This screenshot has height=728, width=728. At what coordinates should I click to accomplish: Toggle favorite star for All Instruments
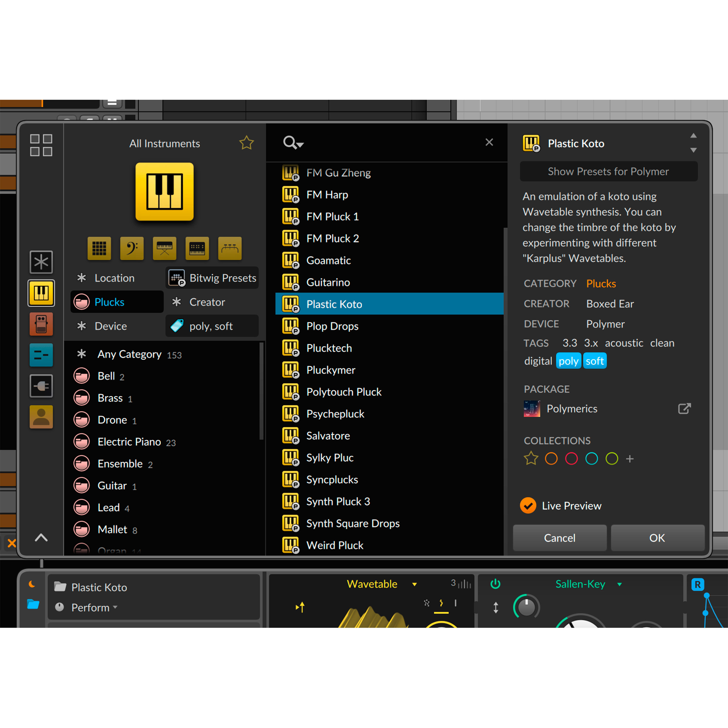[x=247, y=143]
